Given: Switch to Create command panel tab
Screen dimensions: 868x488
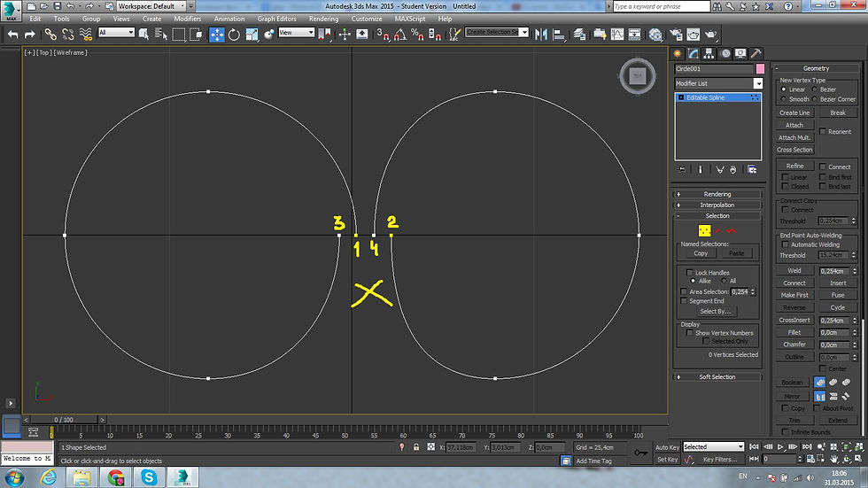Looking at the screenshot, I should click(x=677, y=54).
